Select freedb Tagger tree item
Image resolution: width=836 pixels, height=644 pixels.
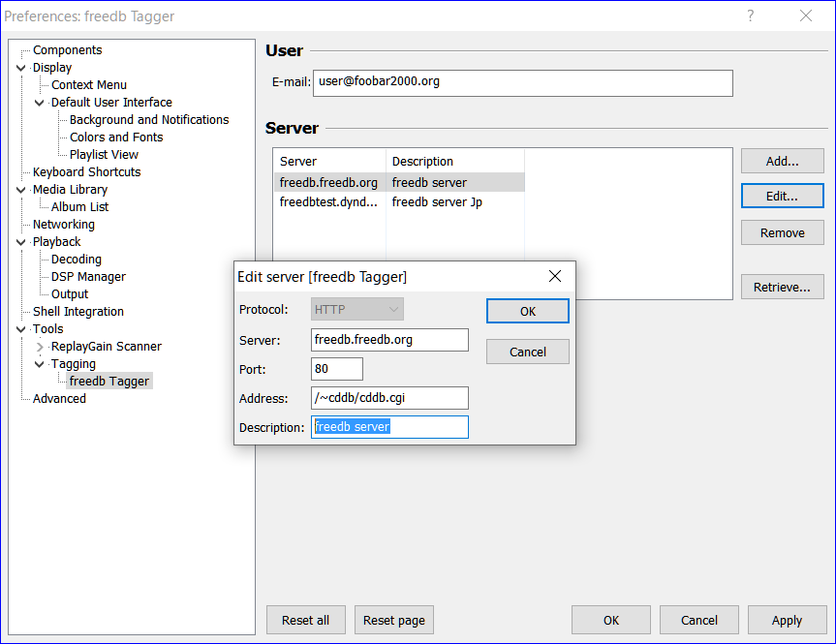click(x=109, y=382)
